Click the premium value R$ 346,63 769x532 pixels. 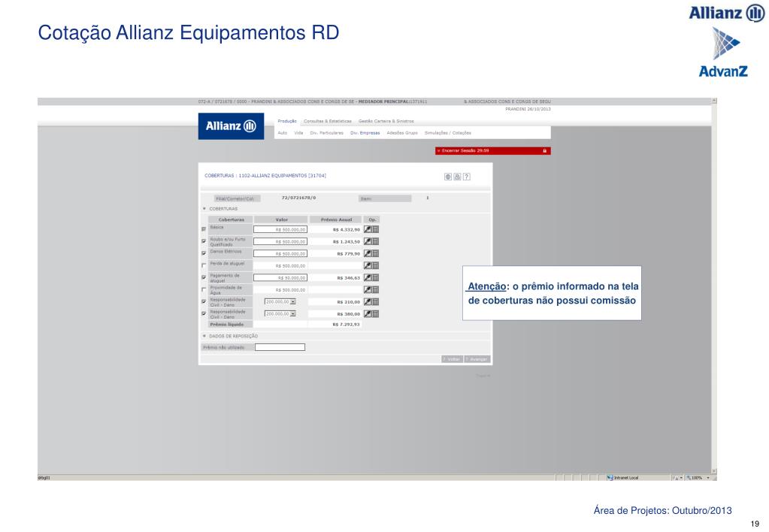(348, 278)
